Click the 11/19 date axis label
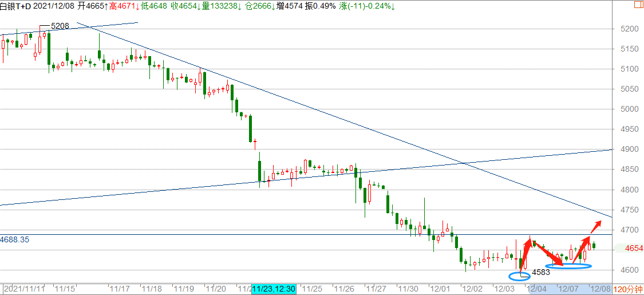This screenshot has width=644, height=295. (184, 289)
